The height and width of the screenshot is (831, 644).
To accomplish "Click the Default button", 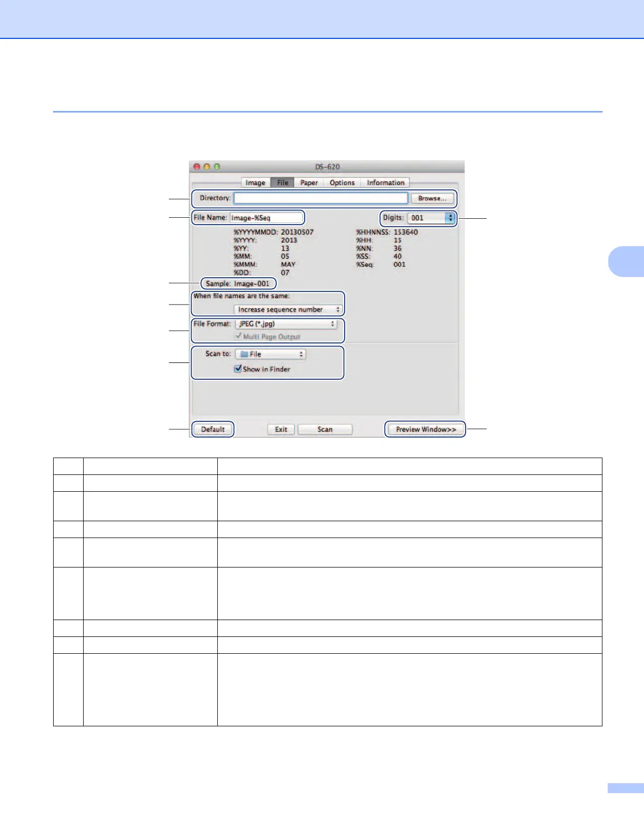I will point(213,429).
